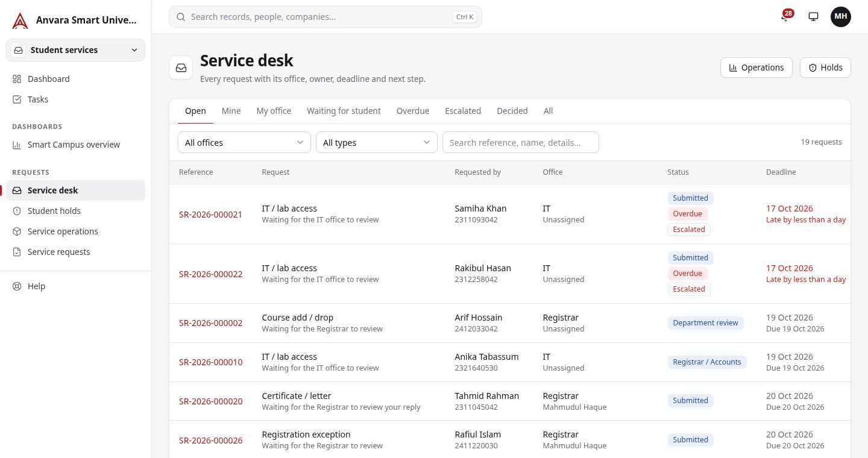Open the Waiting for student tab
Viewport: 868px width, 458px height.
pos(344,111)
